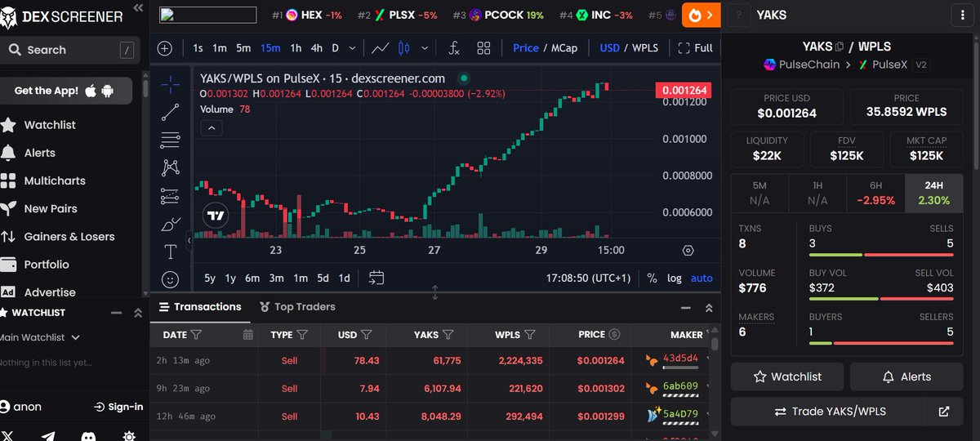This screenshot has height=441, width=980.
Task: Select the brush drawing tool
Action: click(170, 224)
